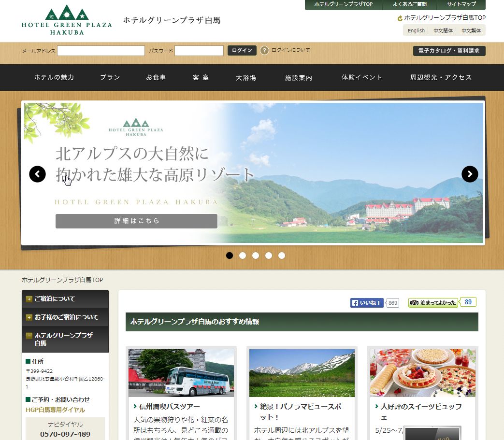The height and width of the screenshot is (440, 504).
Task: Select the fifth carousel slide dot
Action: point(282,255)
